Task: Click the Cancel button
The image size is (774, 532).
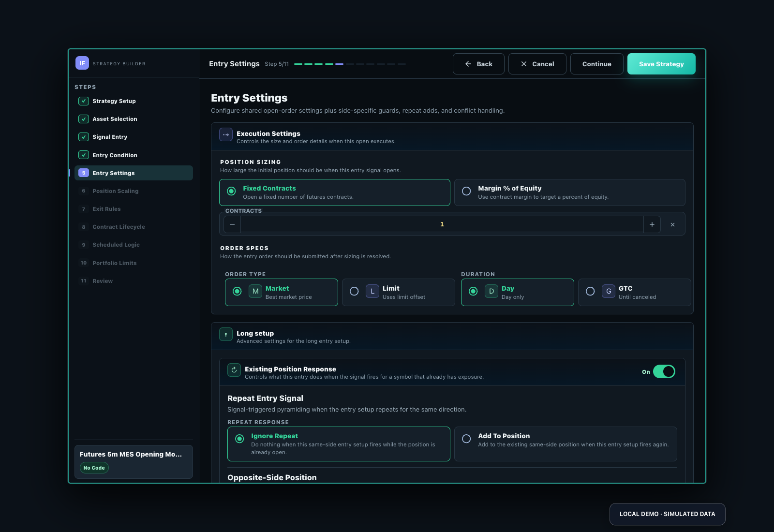Action: point(537,64)
